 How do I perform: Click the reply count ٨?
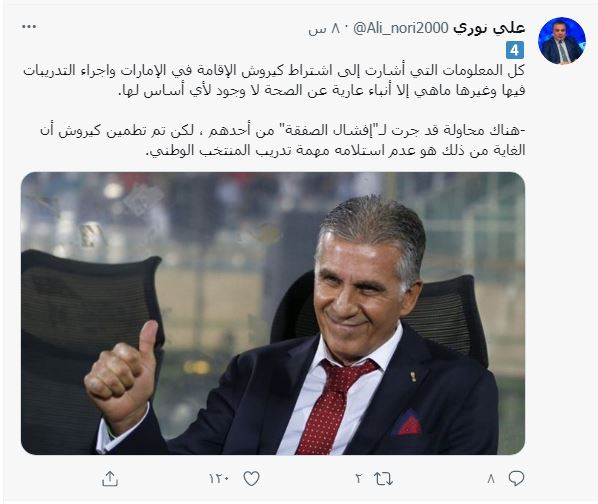click(x=491, y=478)
